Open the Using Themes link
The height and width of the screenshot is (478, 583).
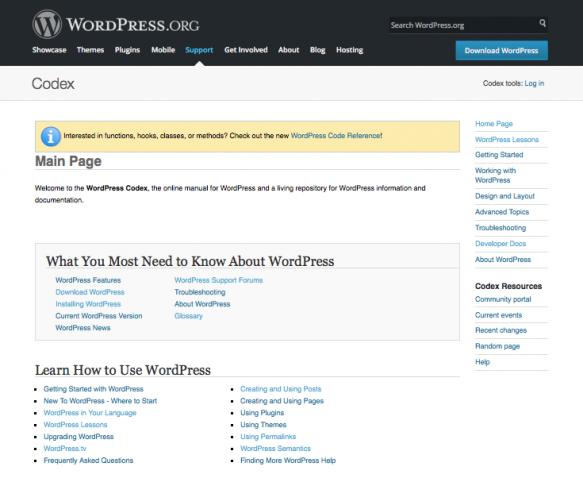click(x=263, y=424)
